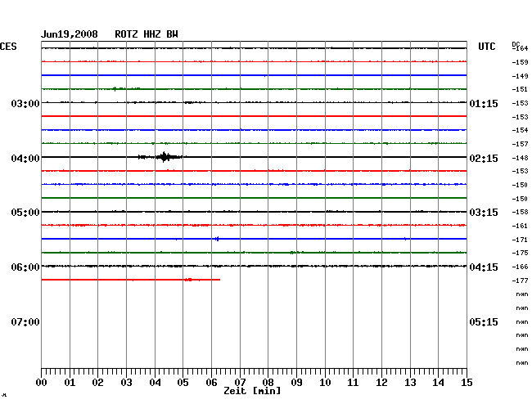Image resolution: width=532 pixels, height=404 pixels.
Task: Click the DC offset value -148
Action: click(x=520, y=158)
